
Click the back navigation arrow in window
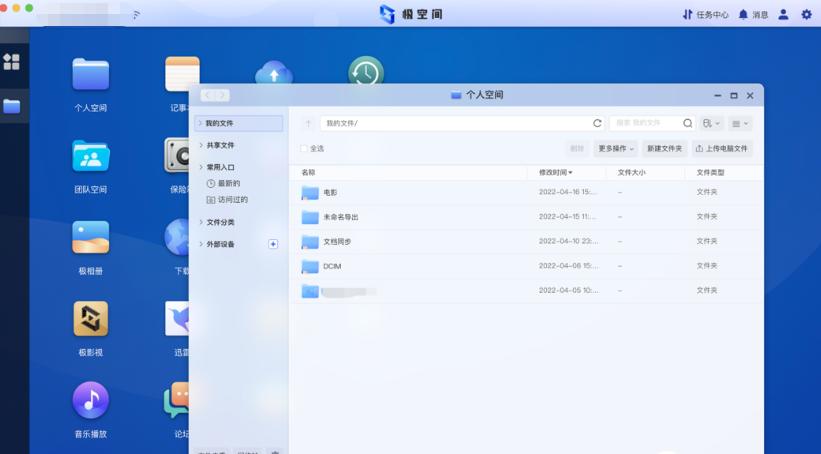208,95
